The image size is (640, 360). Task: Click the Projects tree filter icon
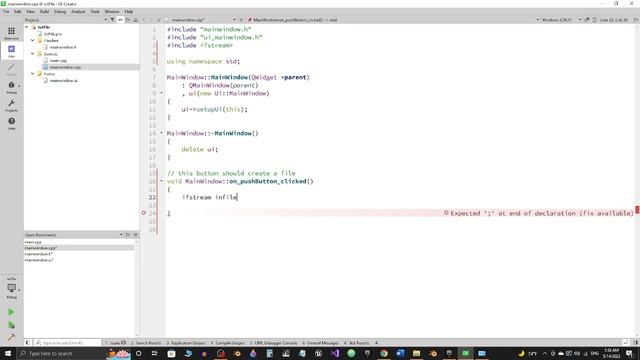pyautogui.click(x=113, y=20)
